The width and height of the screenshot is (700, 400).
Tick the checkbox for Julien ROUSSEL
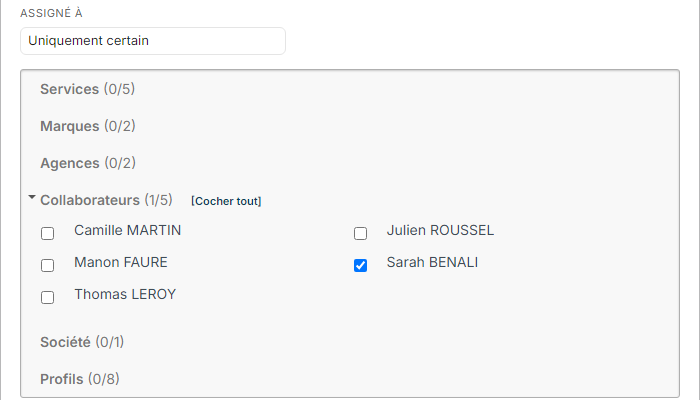coord(360,233)
